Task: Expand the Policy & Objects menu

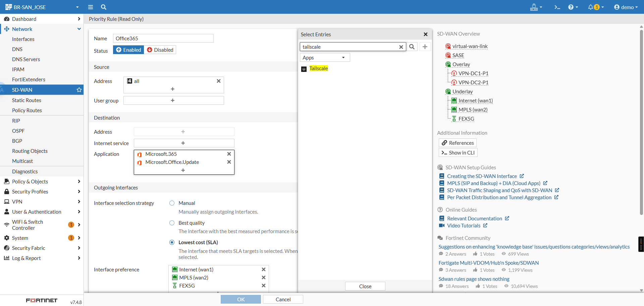Action: pyautogui.click(x=42, y=182)
